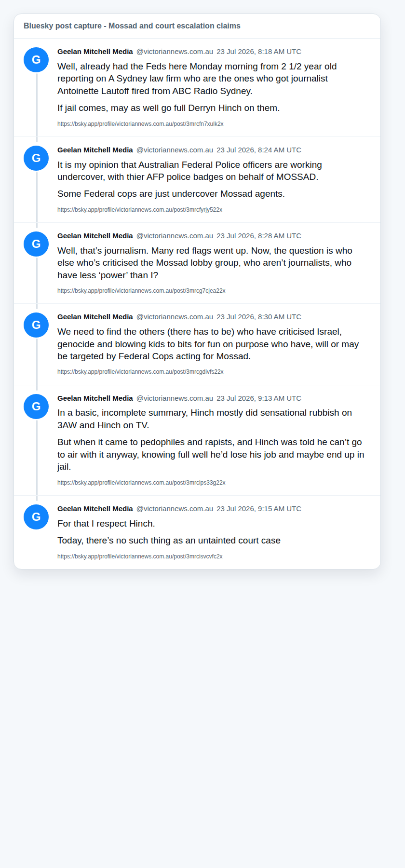Image resolution: width=405 pixels, height=868 pixels.
Task: Open post URL ending 3mrcisvcvfc2x
Action: [140, 556]
